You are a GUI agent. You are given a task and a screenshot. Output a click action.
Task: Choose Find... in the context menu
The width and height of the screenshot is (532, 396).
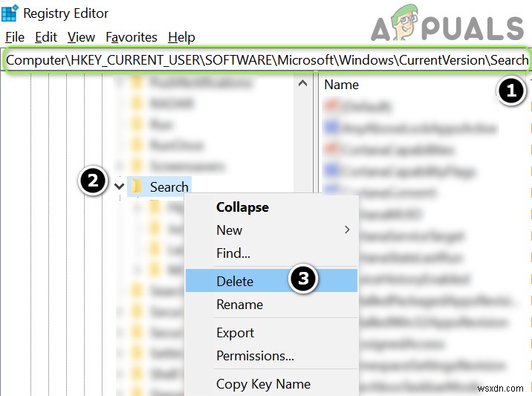(271, 253)
